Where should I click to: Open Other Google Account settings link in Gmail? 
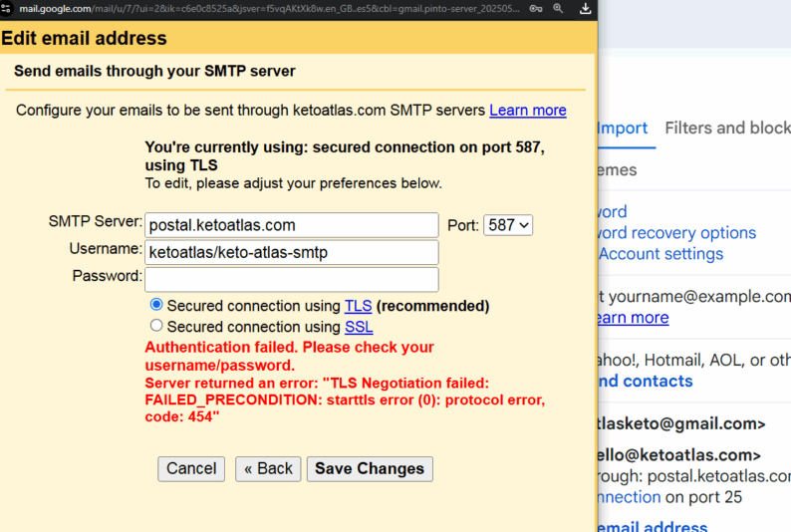point(660,254)
